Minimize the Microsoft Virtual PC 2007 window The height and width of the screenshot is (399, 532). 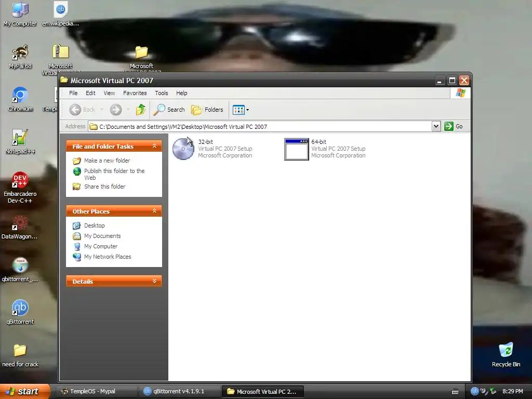click(440, 81)
